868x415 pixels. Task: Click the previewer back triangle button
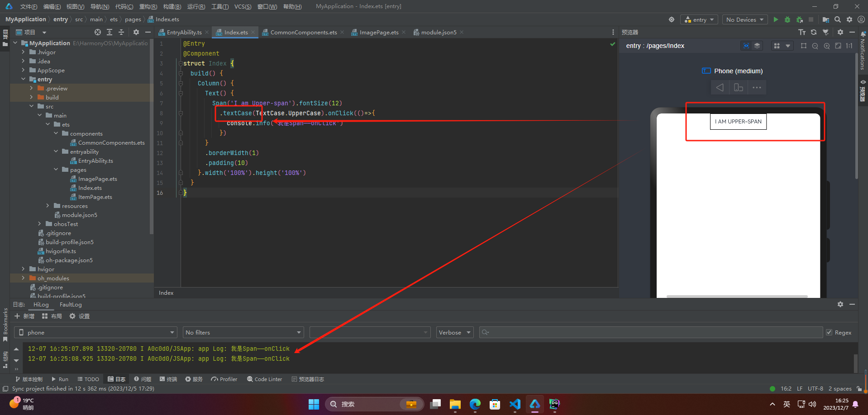point(720,87)
